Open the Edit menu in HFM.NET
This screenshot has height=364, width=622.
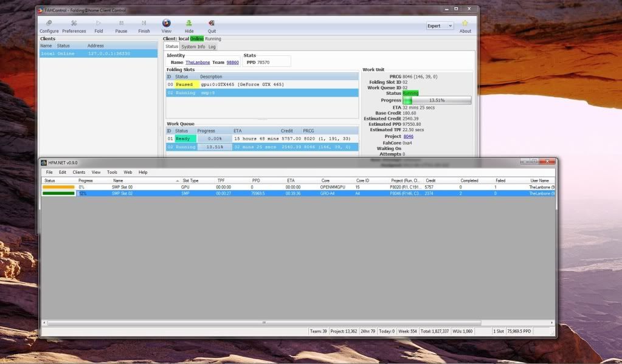pos(63,172)
